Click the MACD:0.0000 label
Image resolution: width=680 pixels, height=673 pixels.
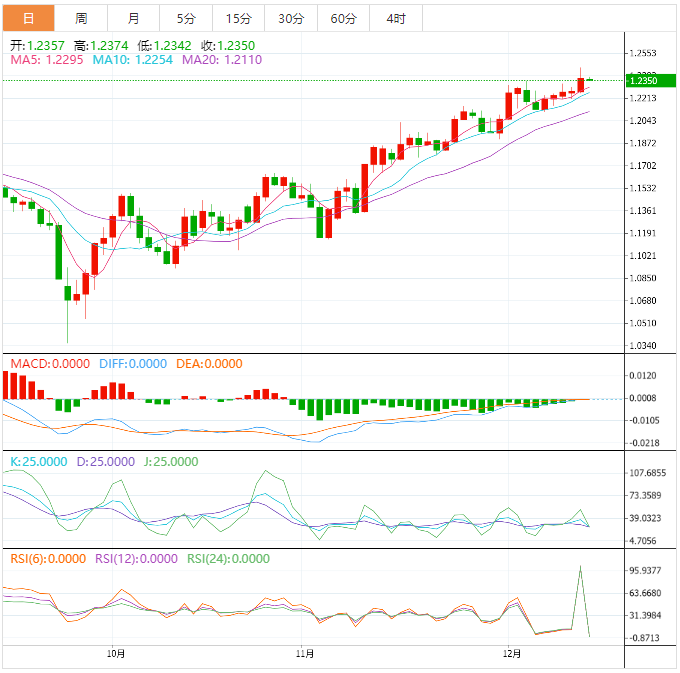point(50,363)
